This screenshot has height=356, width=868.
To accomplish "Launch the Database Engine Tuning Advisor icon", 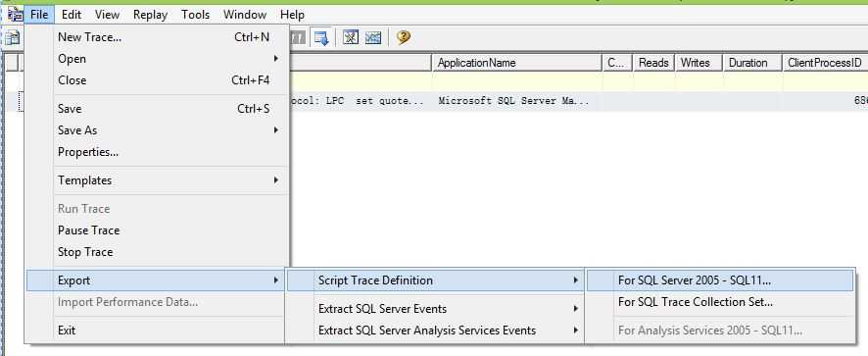I will 351,37.
